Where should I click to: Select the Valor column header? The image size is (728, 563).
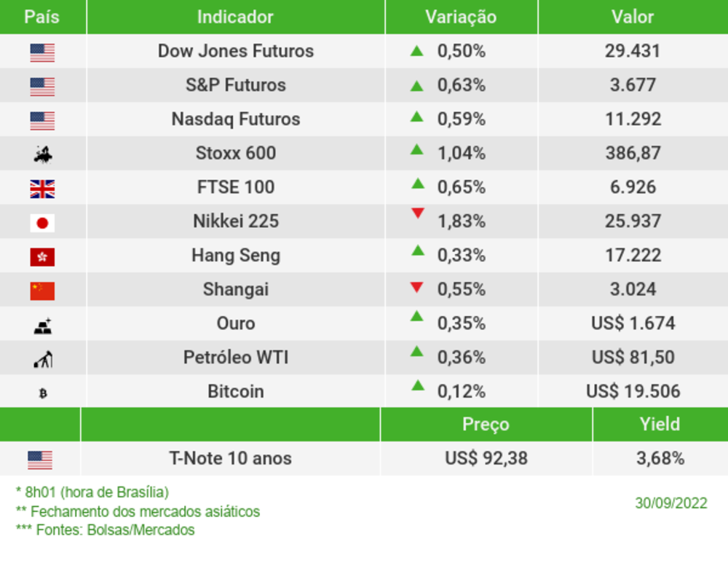pos(632,17)
